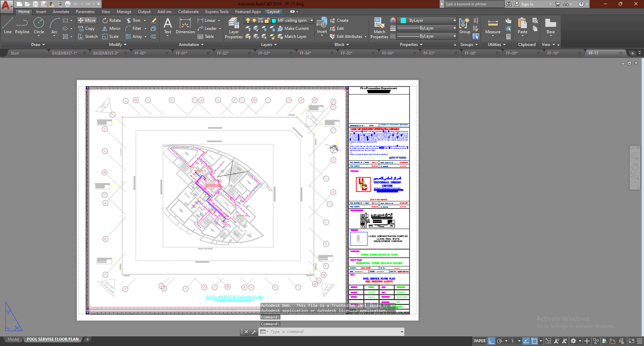Open the Parametric ribbon tab

(85, 12)
